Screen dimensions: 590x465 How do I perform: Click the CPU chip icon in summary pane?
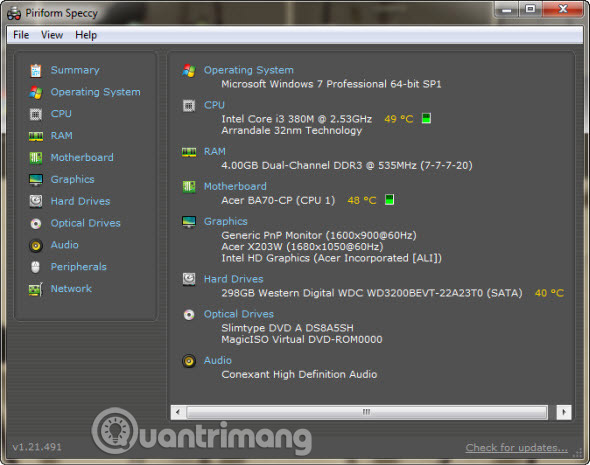pos(189,106)
